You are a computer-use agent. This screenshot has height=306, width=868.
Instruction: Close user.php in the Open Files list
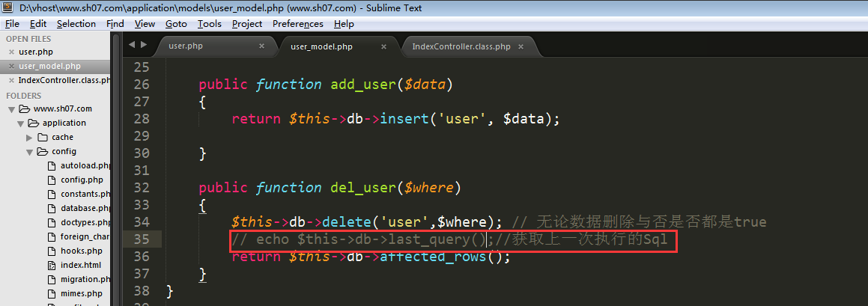[11, 52]
